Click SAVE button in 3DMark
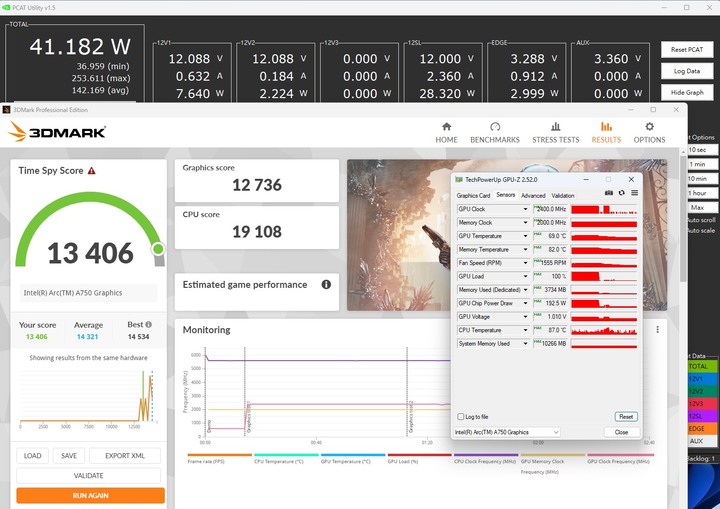Image resolution: width=720 pixels, height=509 pixels. (x=69, y=456)
